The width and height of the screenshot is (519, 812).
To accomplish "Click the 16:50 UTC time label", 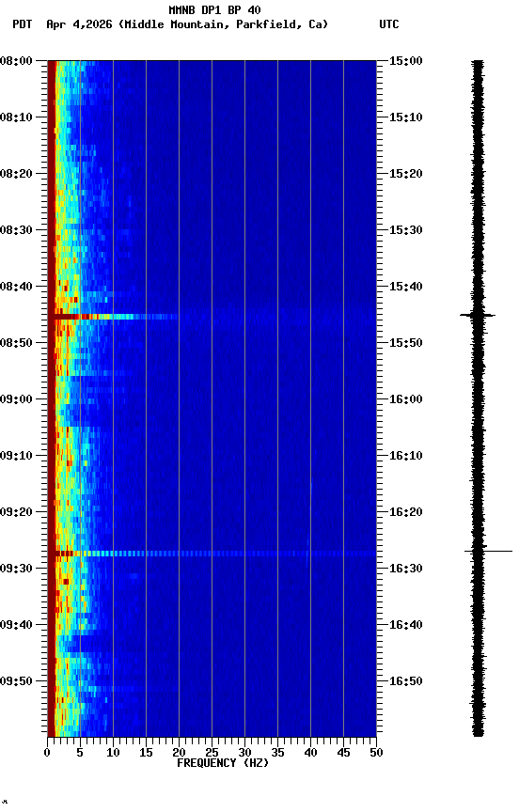I will (406, 681).
